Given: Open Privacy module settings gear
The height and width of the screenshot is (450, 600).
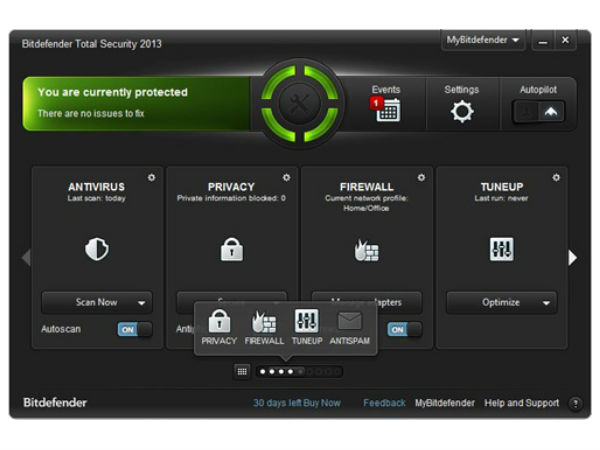Looking at the screenshot, I should tap(286, 178).
